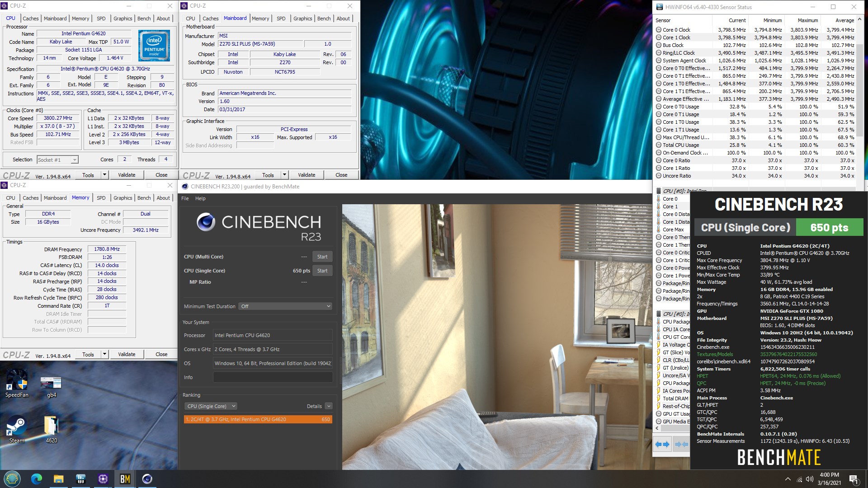Open the network status tray icon
Image resolution: width=868 pixels, height=488 pixels.
pyautogui.click(x=799, y=479)
